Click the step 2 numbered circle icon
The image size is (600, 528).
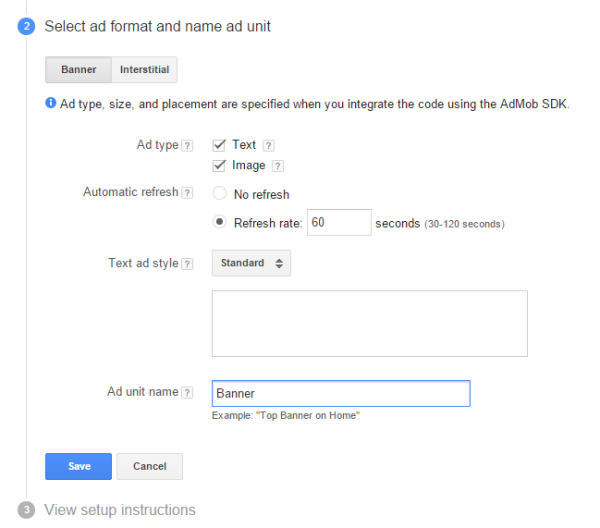[x=27, y=26]
